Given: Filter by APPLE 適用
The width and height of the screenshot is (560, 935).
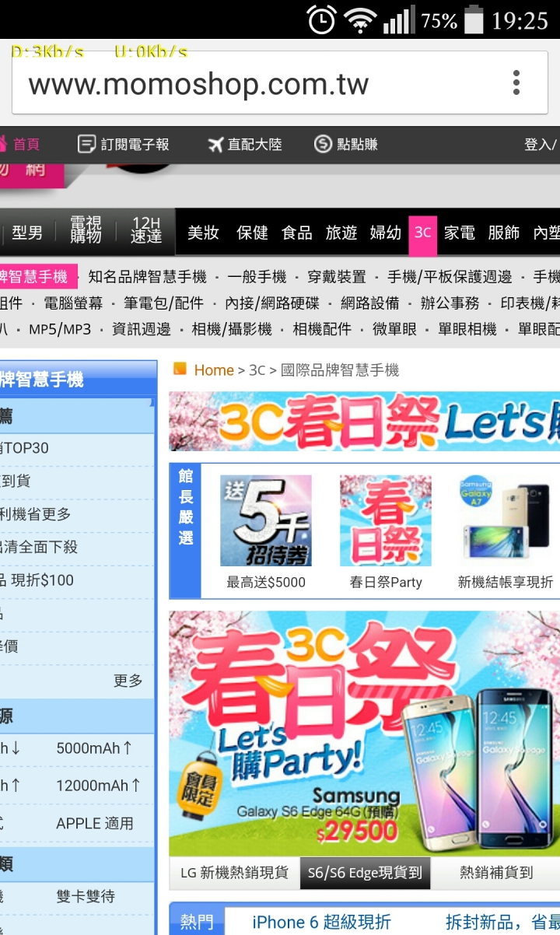Looking at the screenshot, I should pyautogui.click(x=95, y=823).
